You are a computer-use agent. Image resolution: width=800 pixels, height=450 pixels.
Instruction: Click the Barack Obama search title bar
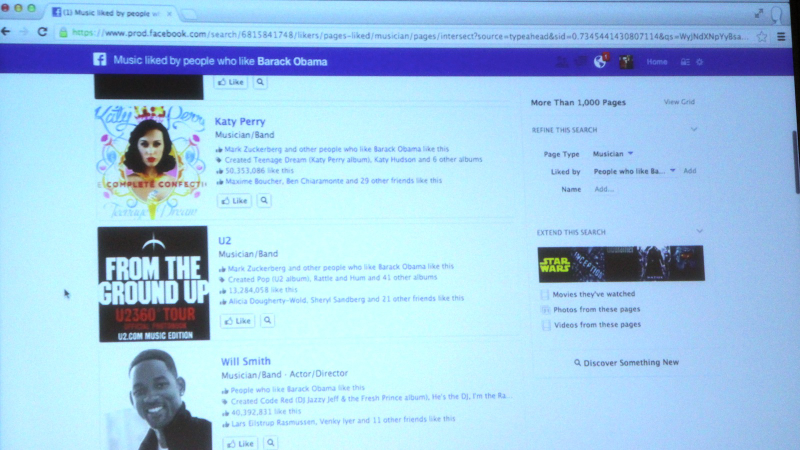pyautogui.click(x=220, y=61)
